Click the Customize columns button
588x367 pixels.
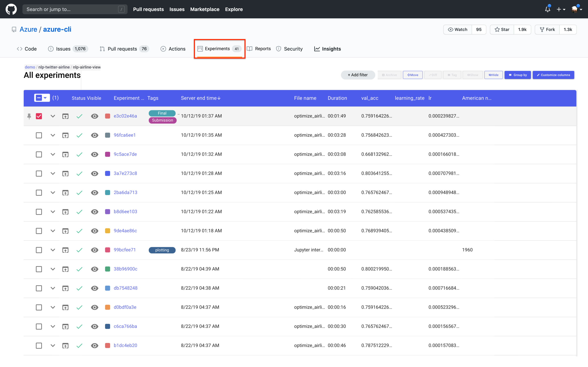553,75
